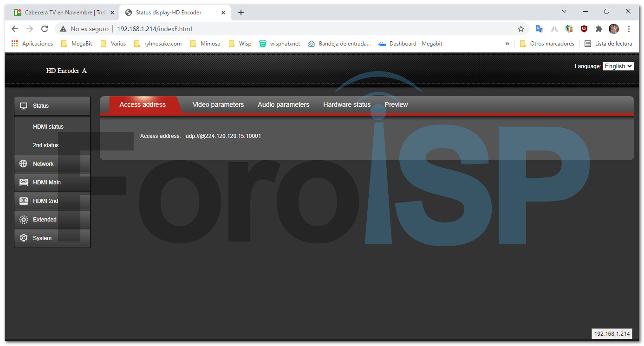Click the HDMI 2nd drive icon

(24, 201)
